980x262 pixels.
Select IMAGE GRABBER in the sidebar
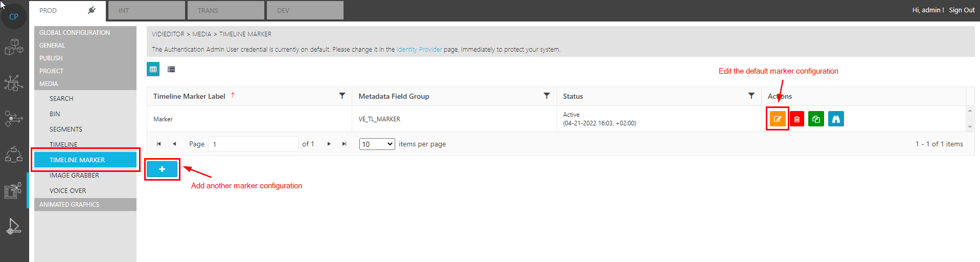tap(75, 176)
